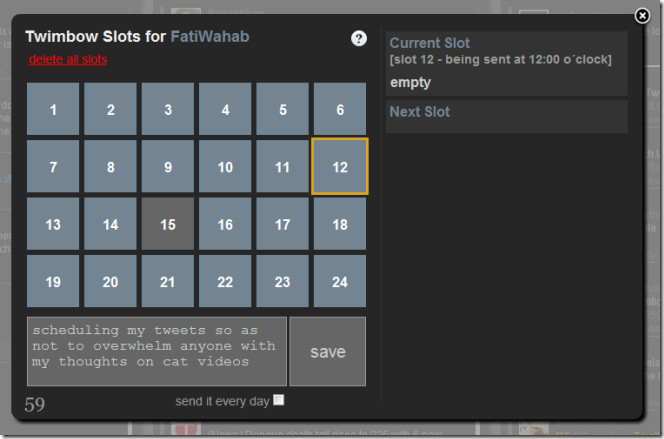Choose slot 19

tap(53, 282)
